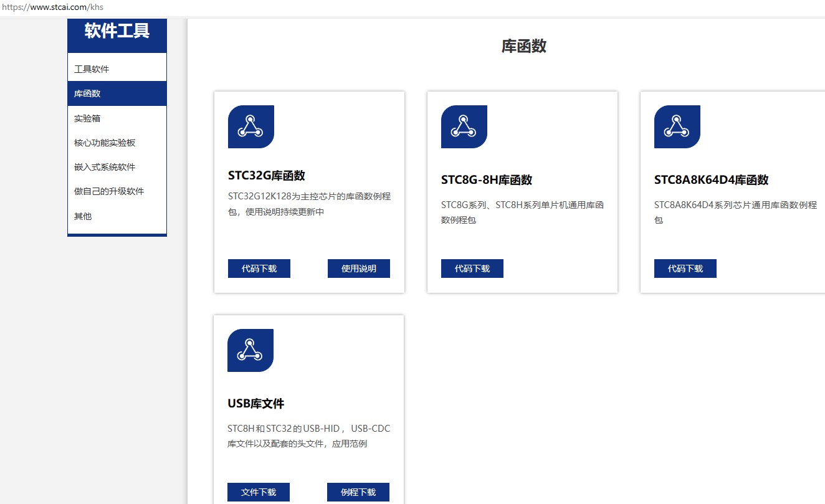The image size is (825, 504).
Task: Click 文件下载 under USB库文件
Action: 259,492
